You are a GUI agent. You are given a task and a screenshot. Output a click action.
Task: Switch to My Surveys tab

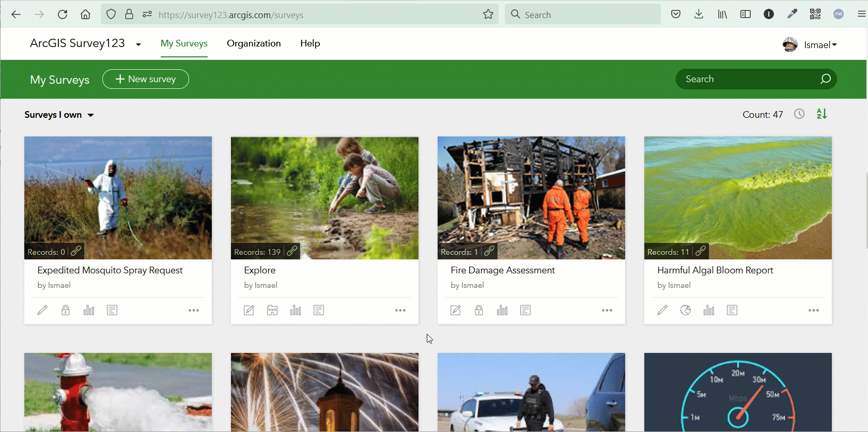click(184, 43)
